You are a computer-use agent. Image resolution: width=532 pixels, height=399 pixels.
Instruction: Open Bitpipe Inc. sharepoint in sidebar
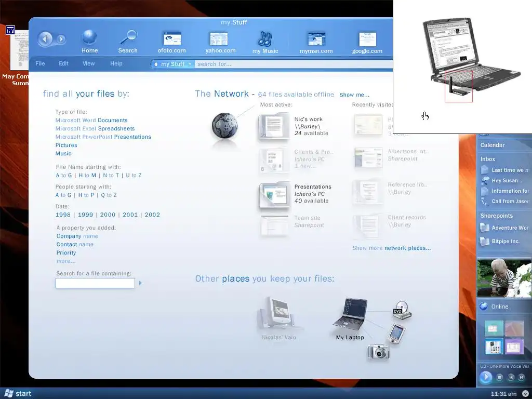point(500,241)
